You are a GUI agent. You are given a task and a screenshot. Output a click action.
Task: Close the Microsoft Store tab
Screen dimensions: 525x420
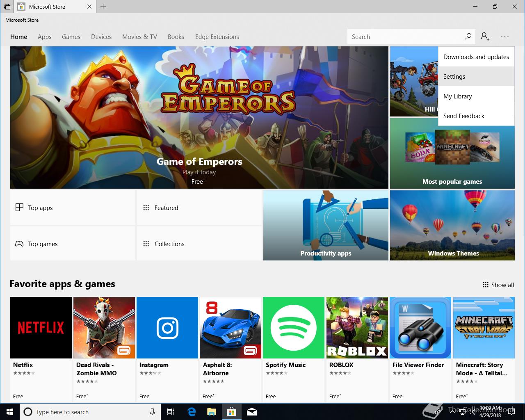pos(89,7)
